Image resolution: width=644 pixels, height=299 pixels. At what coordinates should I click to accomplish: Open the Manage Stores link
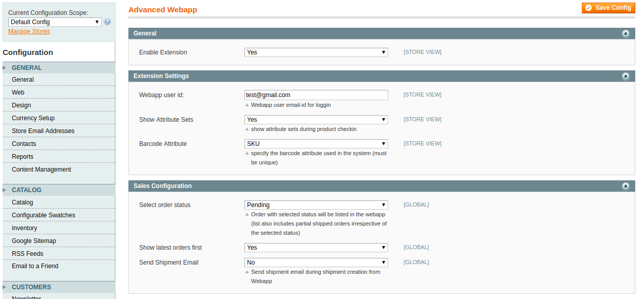coord(29,31)
